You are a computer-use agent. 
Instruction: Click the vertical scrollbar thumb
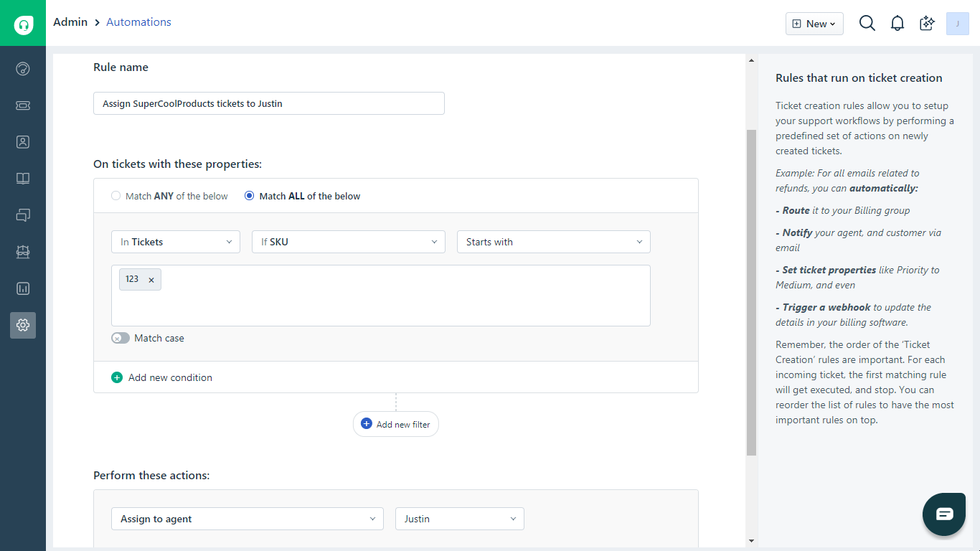click(751, 293)
